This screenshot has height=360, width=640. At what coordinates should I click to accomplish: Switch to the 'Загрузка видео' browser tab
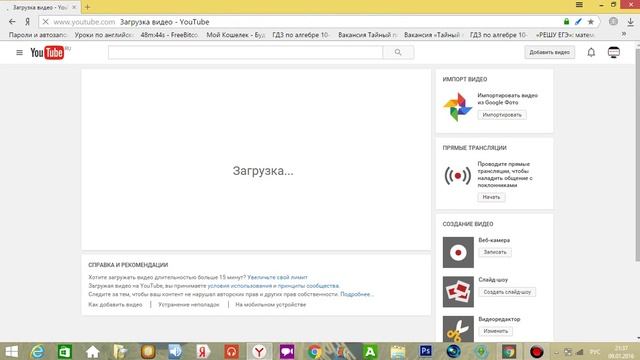(40, 7)
